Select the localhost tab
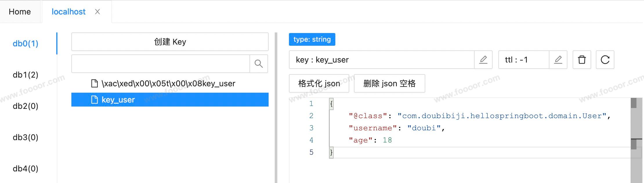Screen dimensions: 644x183 [x=68, y=12]
